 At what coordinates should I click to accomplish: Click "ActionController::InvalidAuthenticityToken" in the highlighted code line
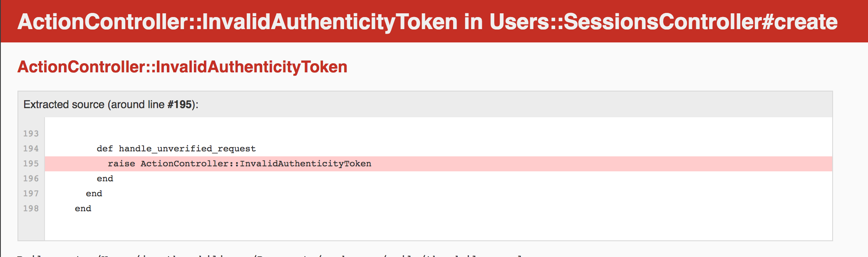click(x=256, y=163)
